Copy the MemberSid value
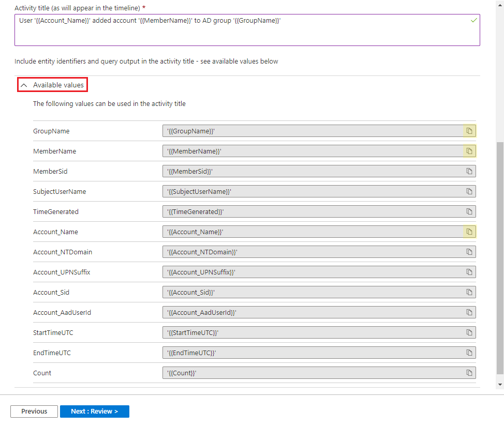This screenshot has width=504, height=427. 469,171
